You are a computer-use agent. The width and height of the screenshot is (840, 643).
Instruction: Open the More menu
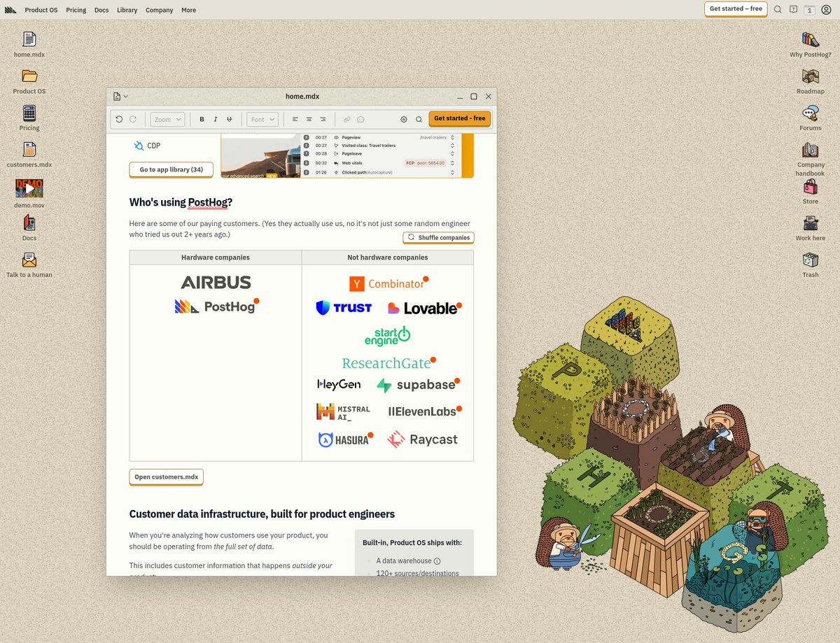[x=188, y=10]
